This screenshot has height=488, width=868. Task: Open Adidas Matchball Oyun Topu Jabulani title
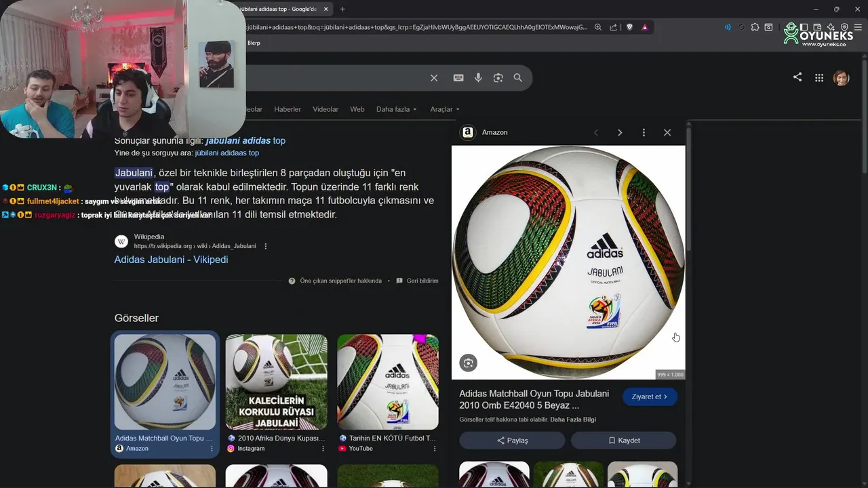pos(534,399)
